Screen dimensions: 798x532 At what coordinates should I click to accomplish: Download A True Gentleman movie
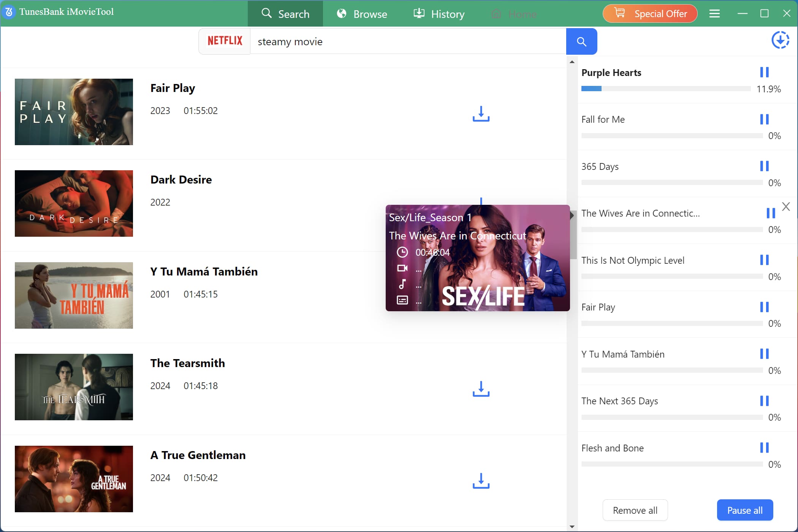point(481,481)
